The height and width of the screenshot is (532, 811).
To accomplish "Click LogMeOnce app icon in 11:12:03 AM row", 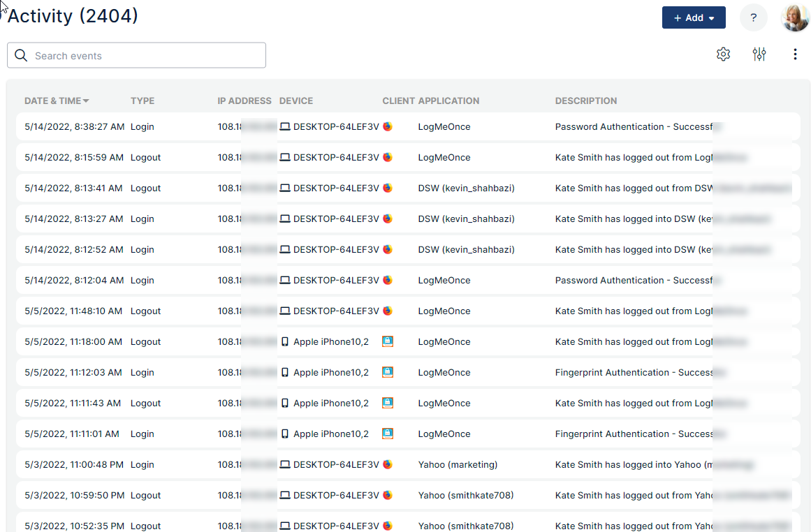I will pyautogui.click(x=388, y=371).
